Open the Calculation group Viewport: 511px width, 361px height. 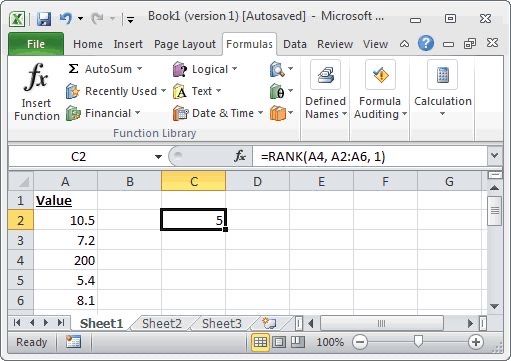(443, 88)
